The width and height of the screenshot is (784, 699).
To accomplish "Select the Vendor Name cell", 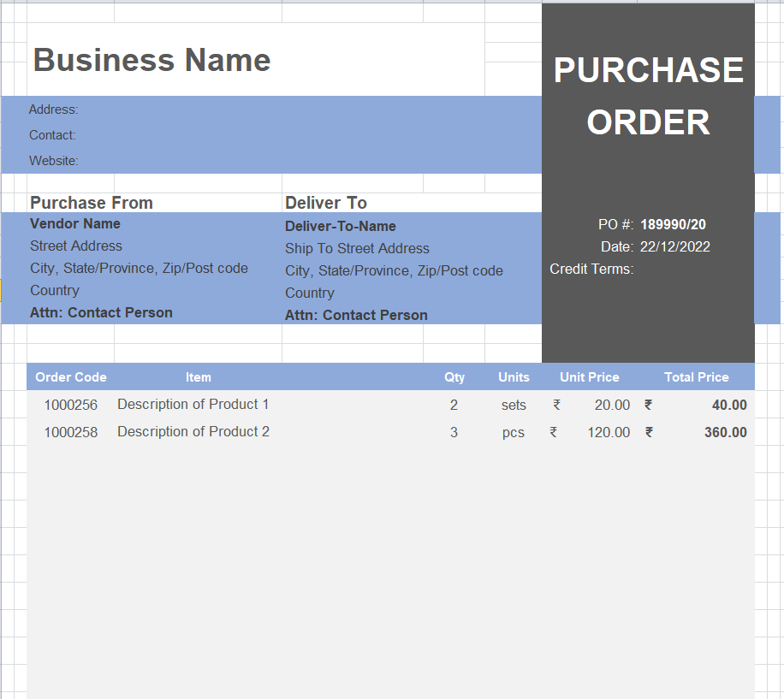I will click(75, 223).
